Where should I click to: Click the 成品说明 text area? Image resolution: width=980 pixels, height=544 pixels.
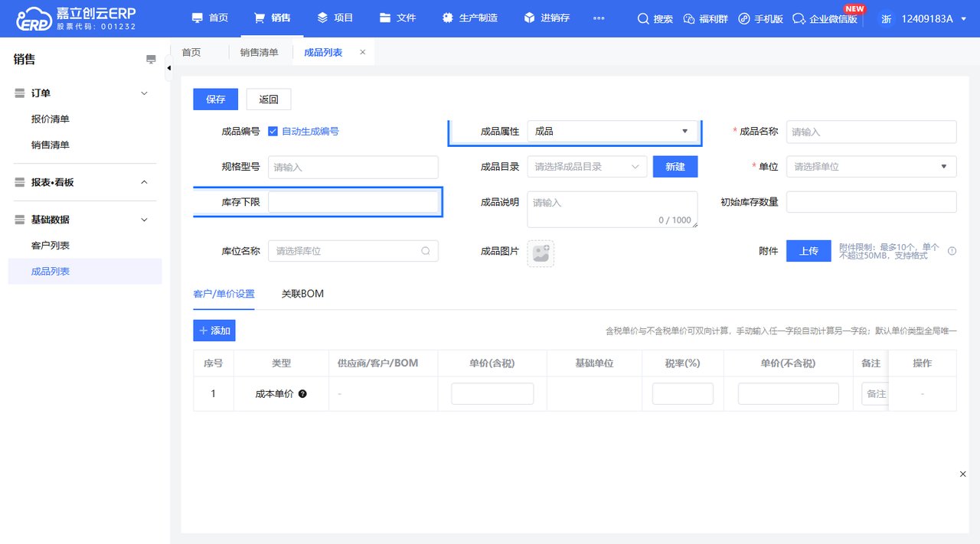(612, 210)
